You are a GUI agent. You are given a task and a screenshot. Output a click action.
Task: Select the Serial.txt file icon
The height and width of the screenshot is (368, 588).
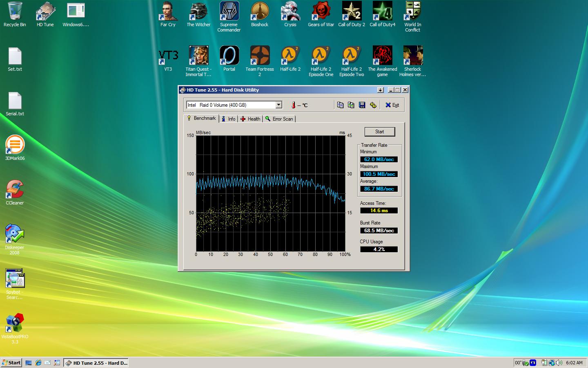click(x=15, y=104)
